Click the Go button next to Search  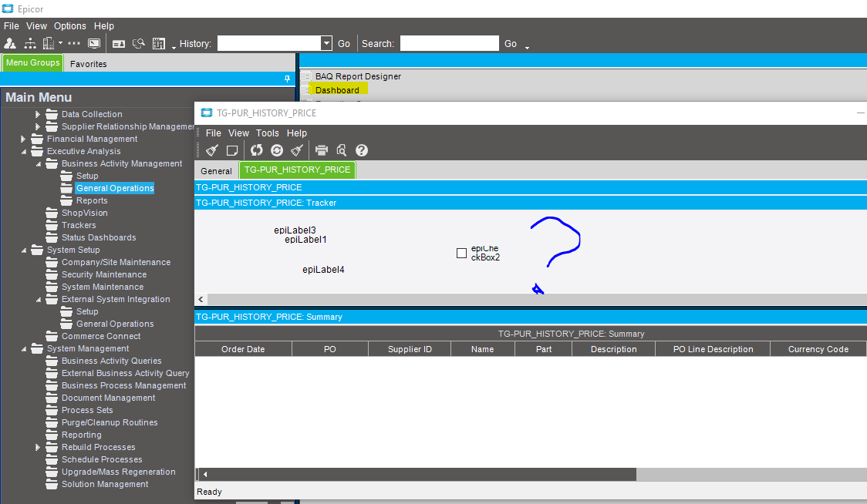[511, 44]
